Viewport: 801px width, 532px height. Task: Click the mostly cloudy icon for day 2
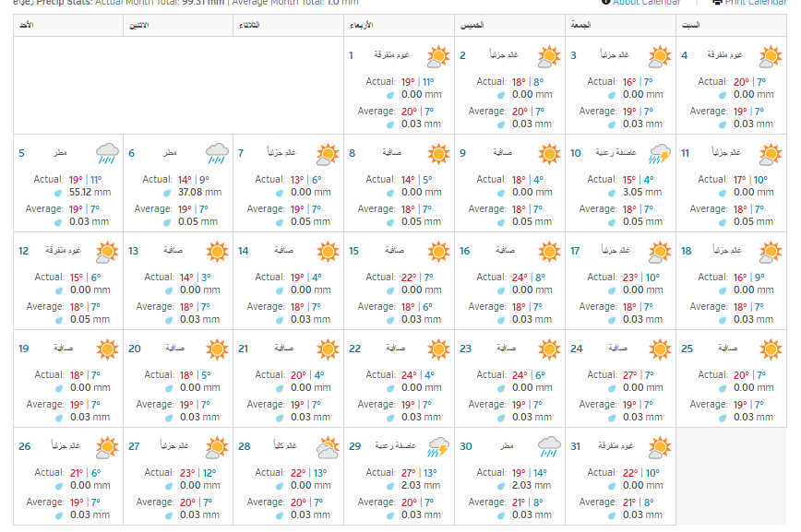pos(549,56)
